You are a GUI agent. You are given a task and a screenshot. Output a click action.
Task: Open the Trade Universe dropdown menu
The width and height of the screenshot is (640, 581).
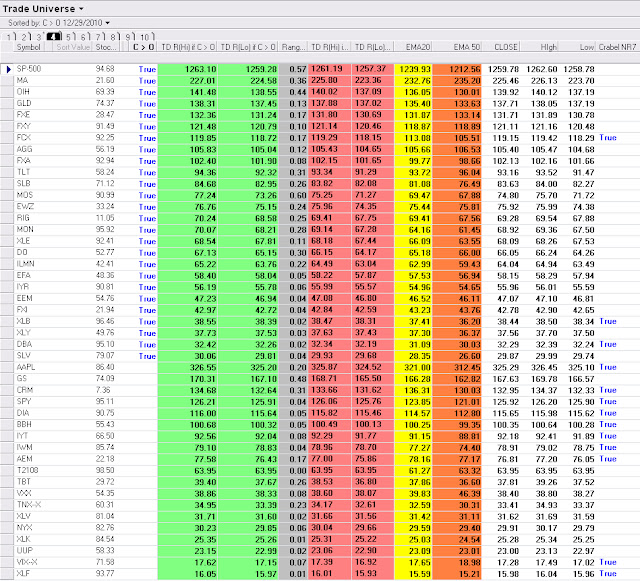(x=43, y=9)
